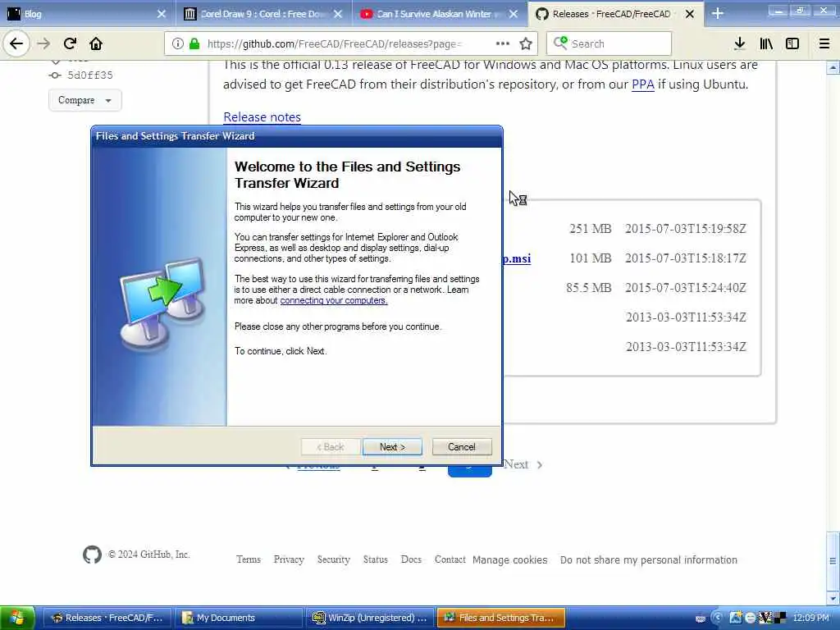840x630 pixels.
Task: Click Next in the page pagination
Action: (523, 464)
